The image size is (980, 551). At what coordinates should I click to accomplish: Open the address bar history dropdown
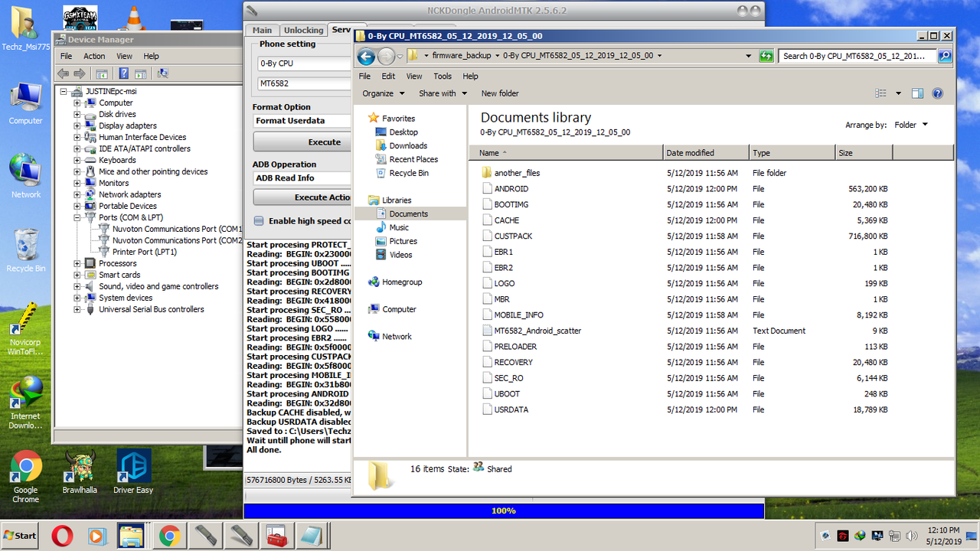point(748,56)
